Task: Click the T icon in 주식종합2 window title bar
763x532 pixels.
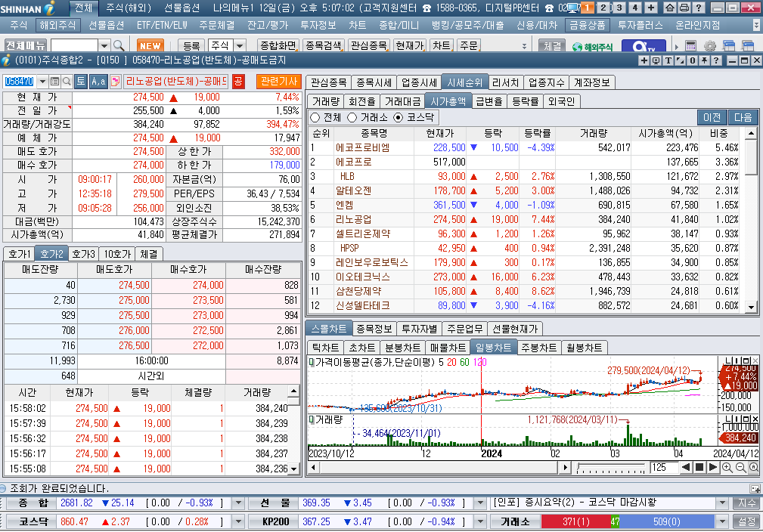Action: click(x=668, y=60)
